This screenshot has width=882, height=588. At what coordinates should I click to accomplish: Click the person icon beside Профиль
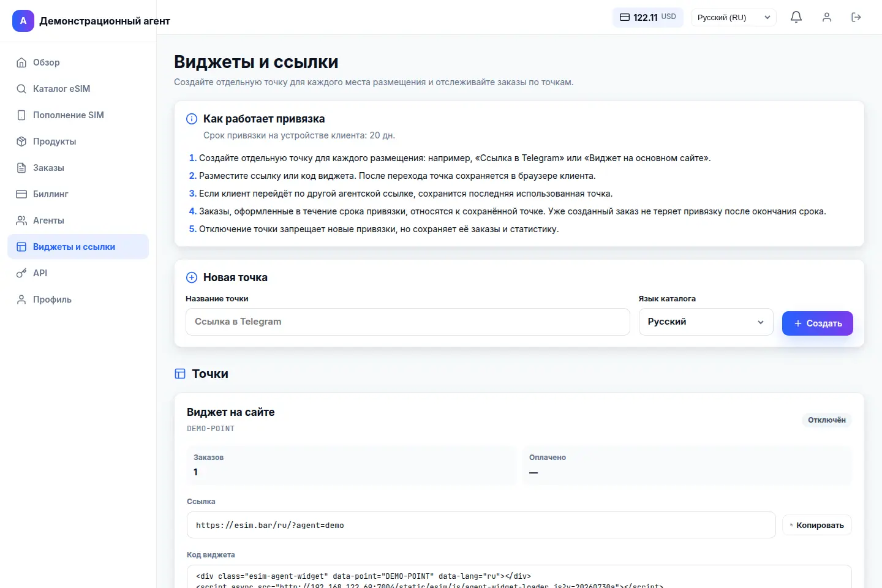21,300
